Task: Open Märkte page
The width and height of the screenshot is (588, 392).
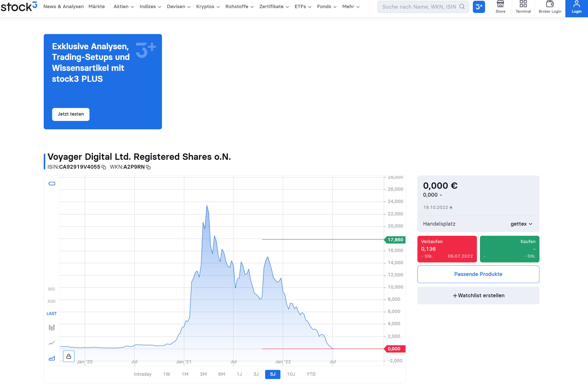Action: click(97, 7)
